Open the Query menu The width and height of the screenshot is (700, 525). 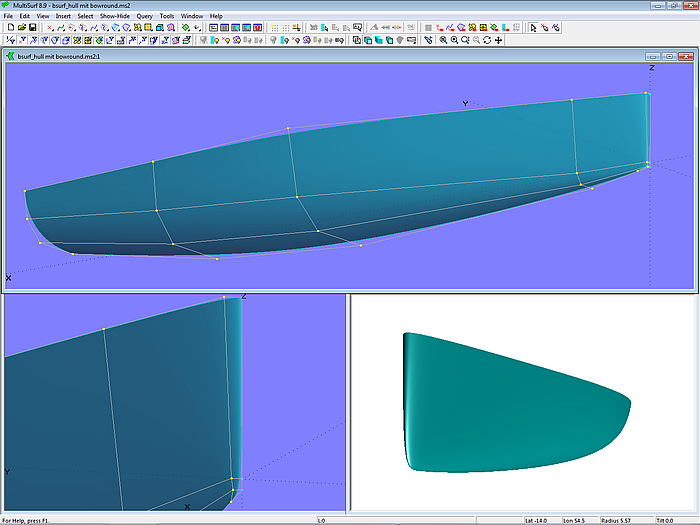tap(145, 16)
